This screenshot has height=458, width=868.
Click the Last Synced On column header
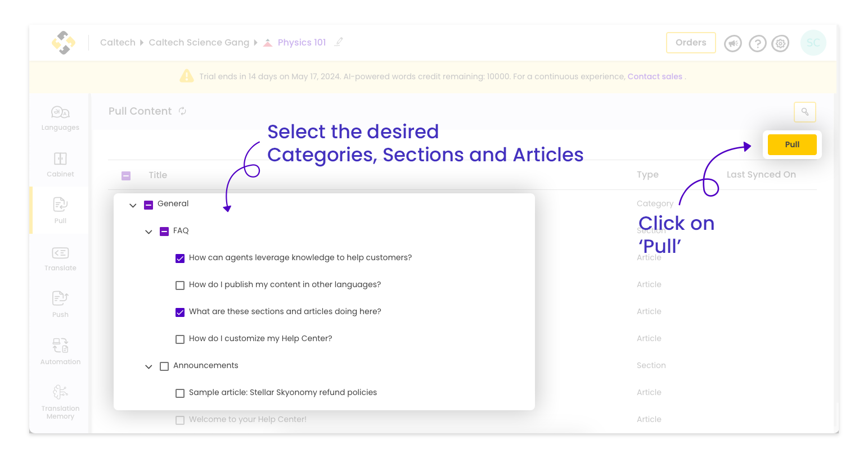click(761, 175)
